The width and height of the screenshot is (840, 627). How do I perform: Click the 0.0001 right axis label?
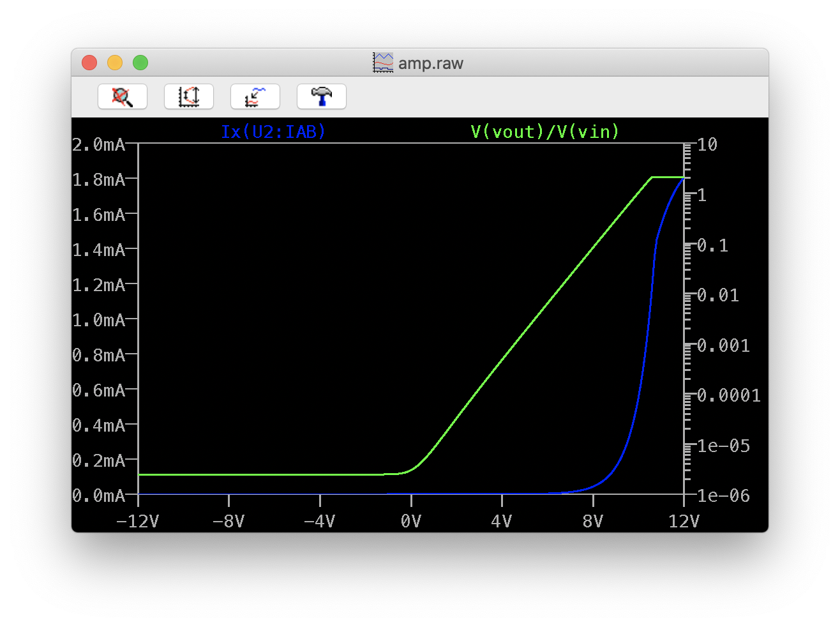click(729, 395)
